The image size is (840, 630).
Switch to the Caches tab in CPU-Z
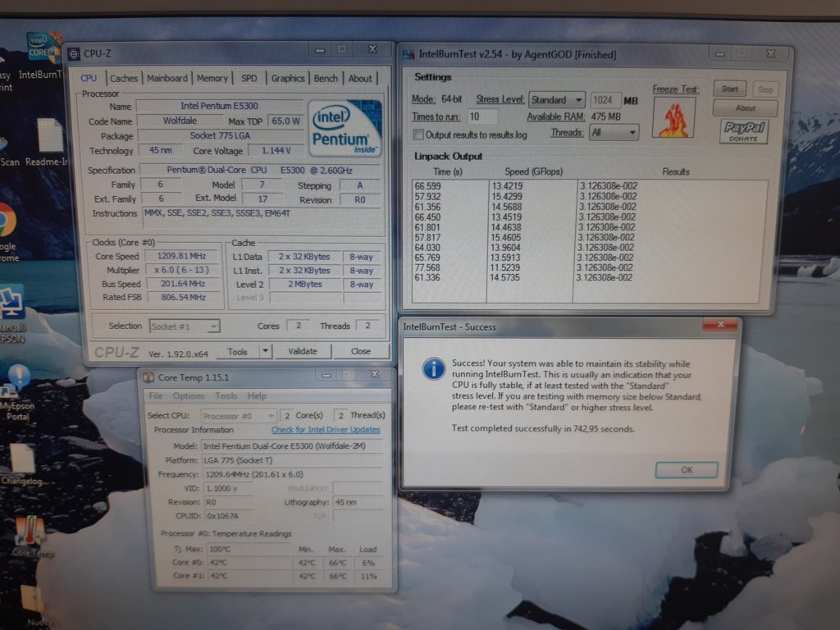[124, 78]
